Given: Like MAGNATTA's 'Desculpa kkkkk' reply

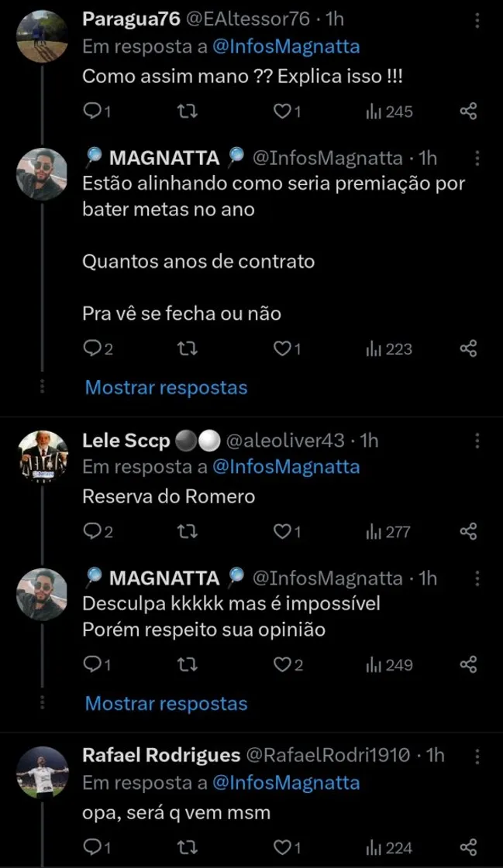Looking at the screenshot, I should pos(284,664).
